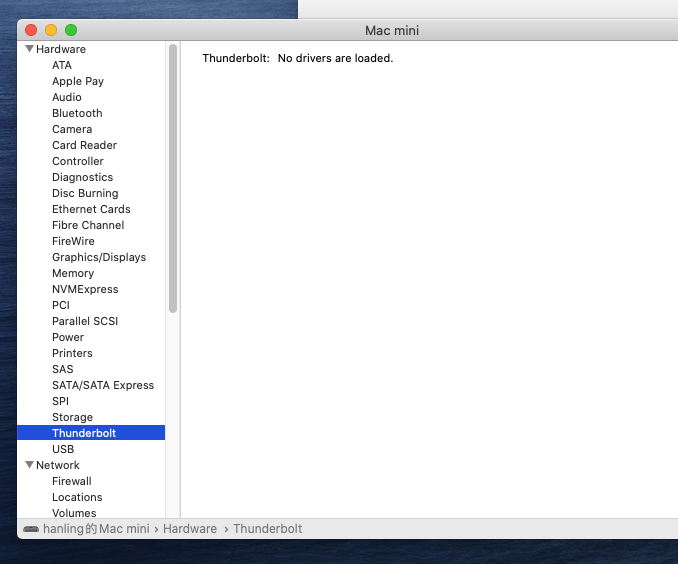The height and width of the screenshot is (564, 678).
Task: Collapse the Network section triangle
Action: point(29,465)
